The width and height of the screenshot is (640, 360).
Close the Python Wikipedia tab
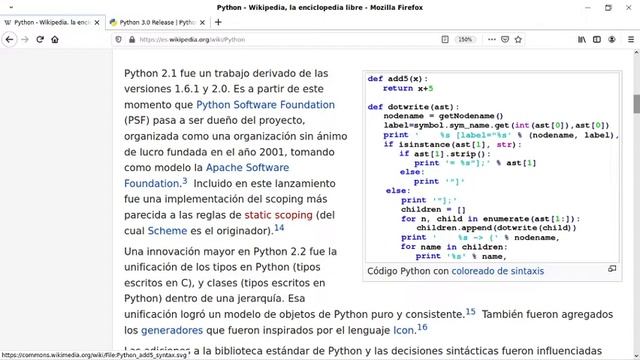(97, 22)
